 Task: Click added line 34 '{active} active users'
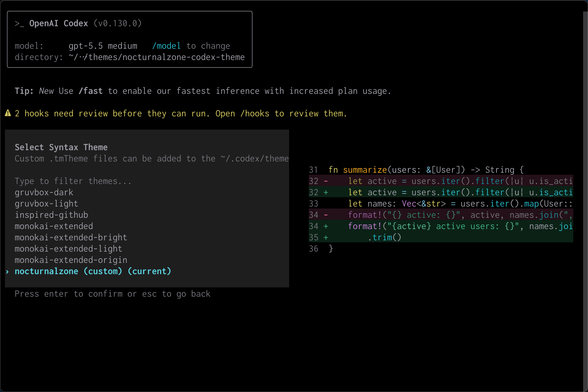pos(441,226)
